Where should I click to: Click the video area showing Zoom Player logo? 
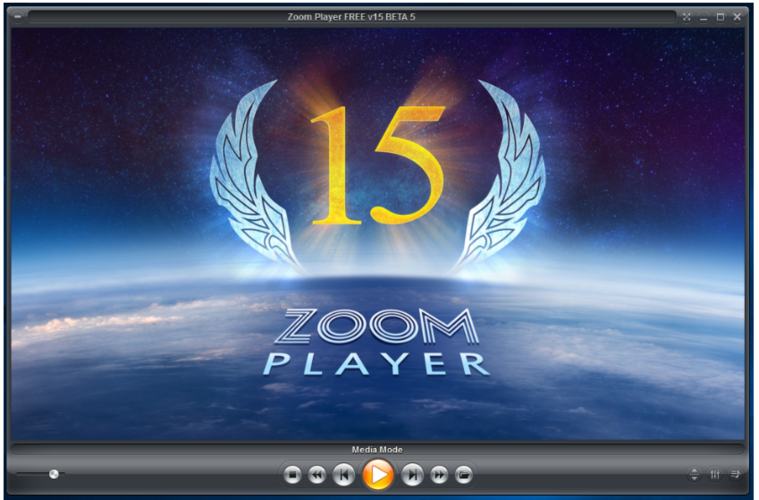378,234
